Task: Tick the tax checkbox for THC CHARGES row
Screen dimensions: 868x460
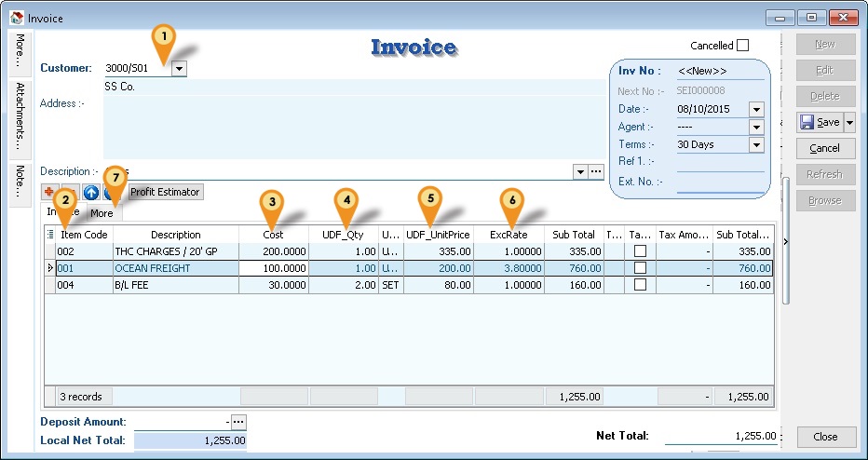Action: pyautogui.click(x=641, y=251)
